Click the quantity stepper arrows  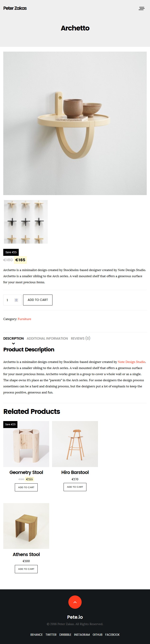click(16, 300)
